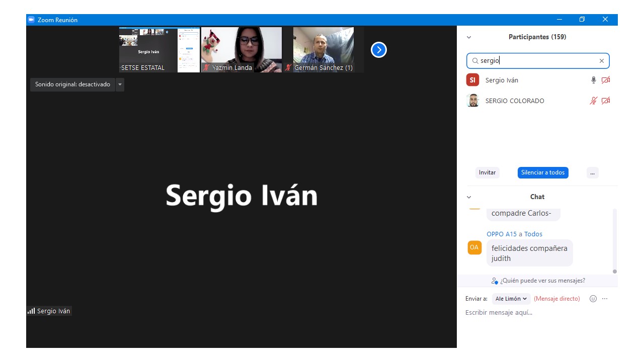The width and height of the screenshot is (644, 362).
Task: Click SERGIO COLORADO's profile picture
Action: point(472,101)
